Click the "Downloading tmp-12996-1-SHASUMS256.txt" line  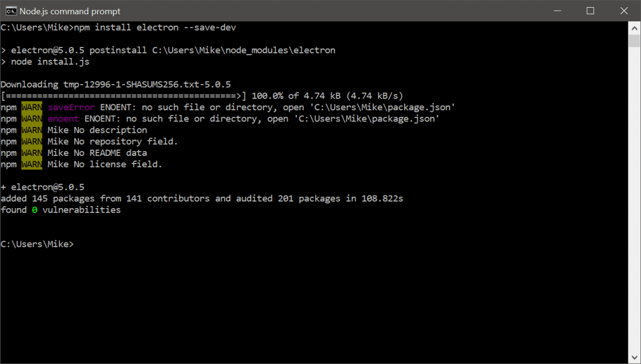pos(116,85)
